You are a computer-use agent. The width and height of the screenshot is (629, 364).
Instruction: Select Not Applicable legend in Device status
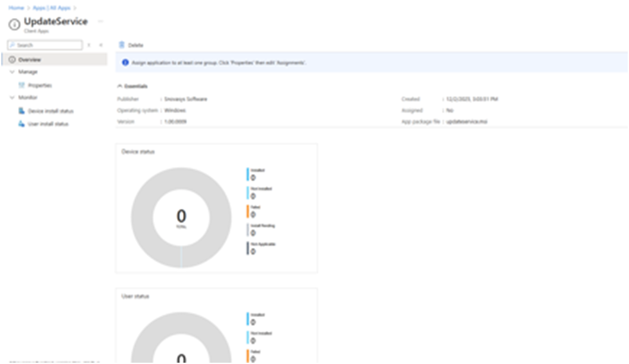(x=261, y=248)
